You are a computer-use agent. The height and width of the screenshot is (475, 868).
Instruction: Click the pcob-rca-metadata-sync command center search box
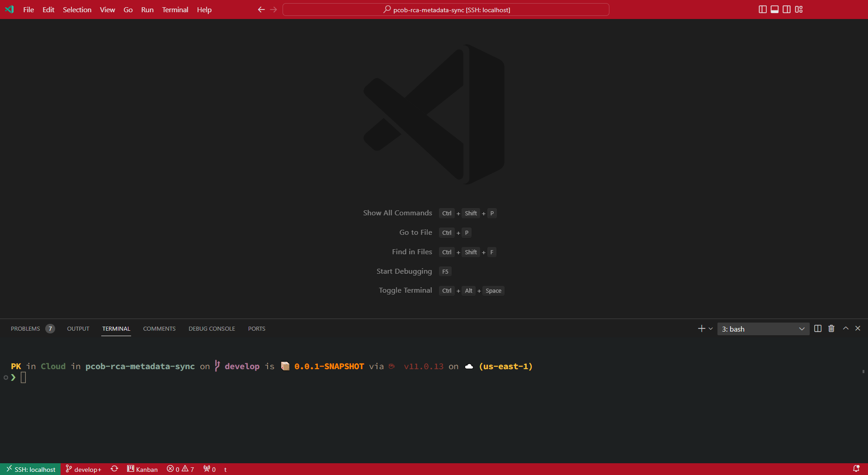point(446,9)
